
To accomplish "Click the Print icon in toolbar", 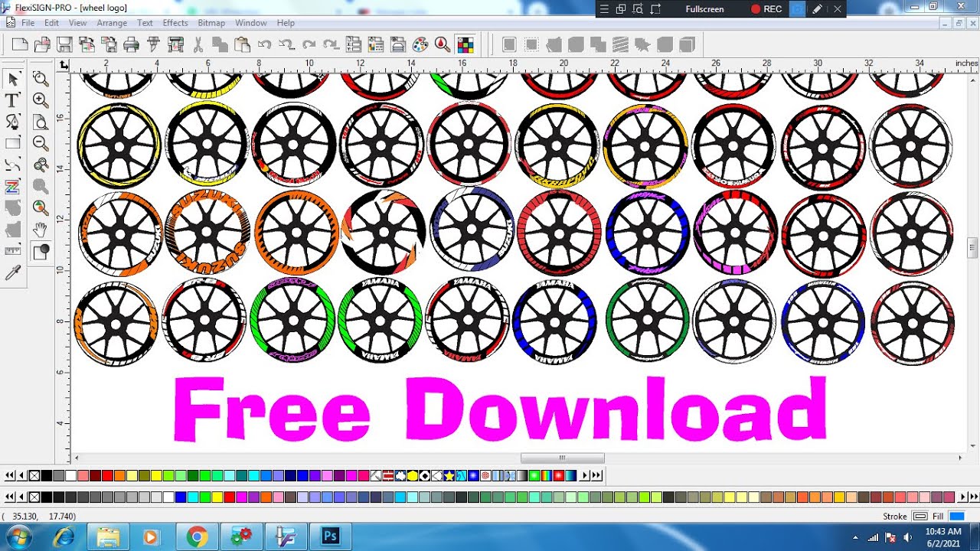I will (131, 44).
